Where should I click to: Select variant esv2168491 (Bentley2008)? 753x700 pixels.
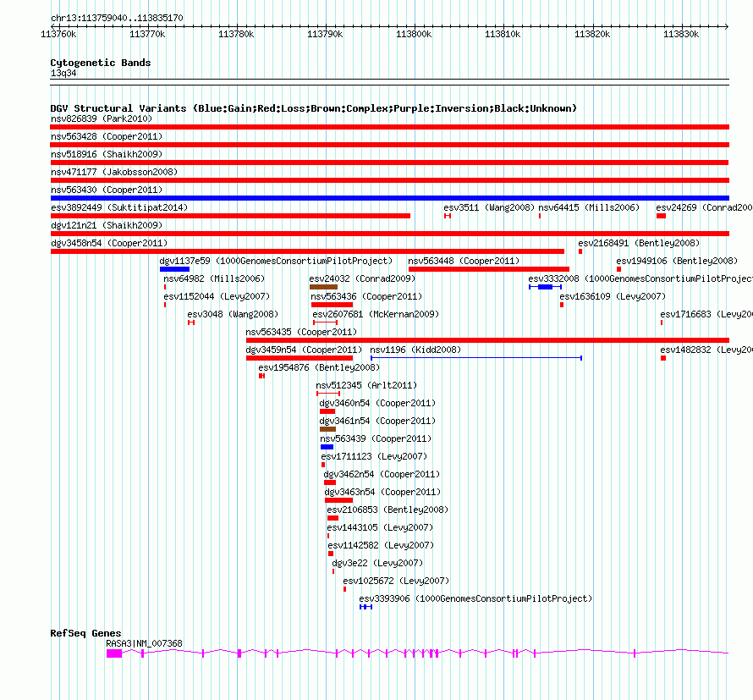[639, 243]
